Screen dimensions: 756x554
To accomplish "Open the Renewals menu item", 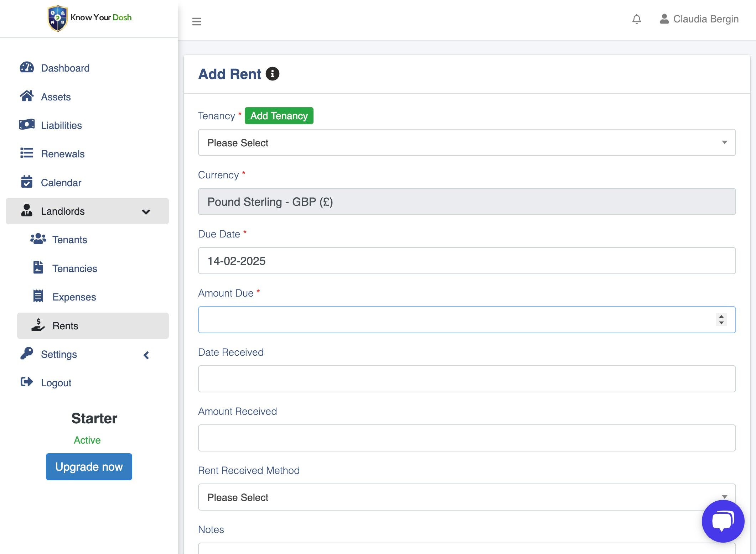I will (62, 154).
